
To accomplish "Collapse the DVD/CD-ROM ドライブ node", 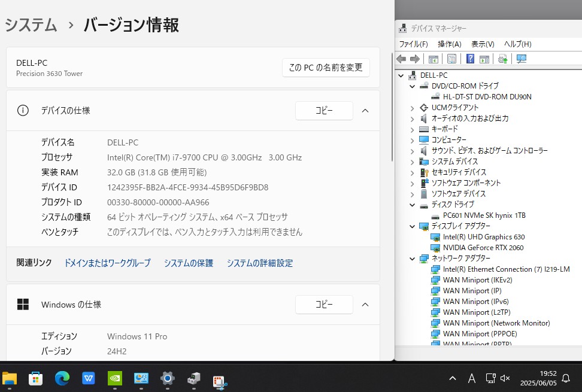I will click(x=413, y=86).
